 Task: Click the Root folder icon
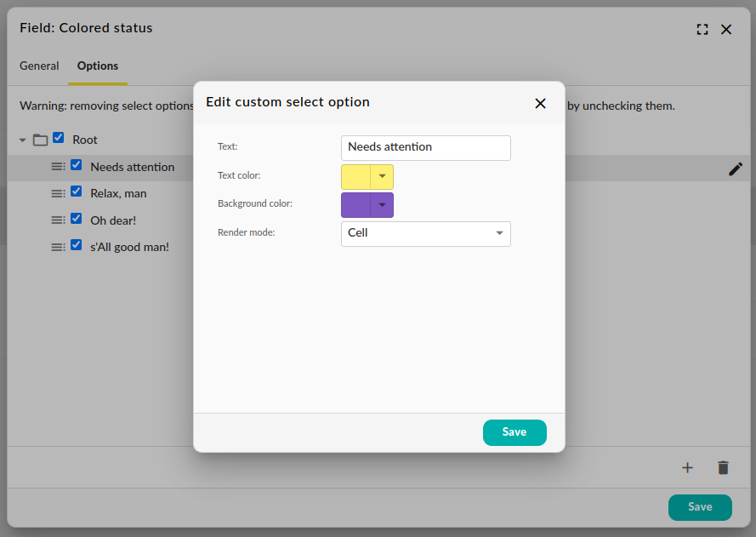(40, 140)
